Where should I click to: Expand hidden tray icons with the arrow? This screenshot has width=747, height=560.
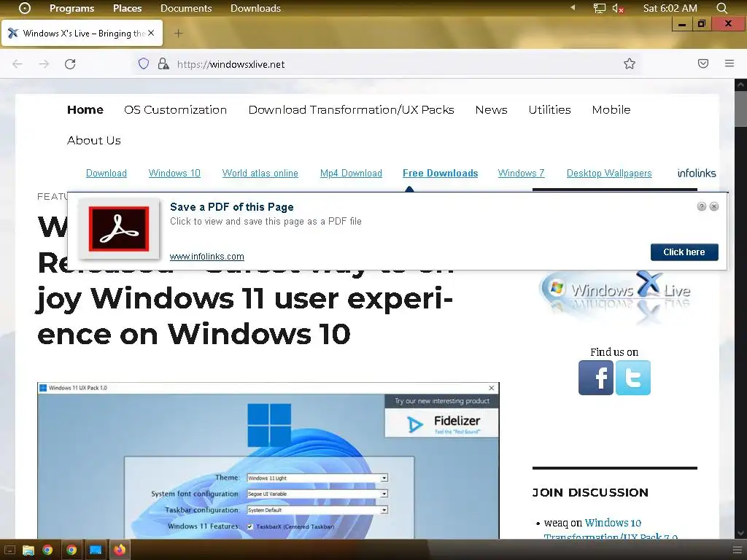(x=573, y=7)
